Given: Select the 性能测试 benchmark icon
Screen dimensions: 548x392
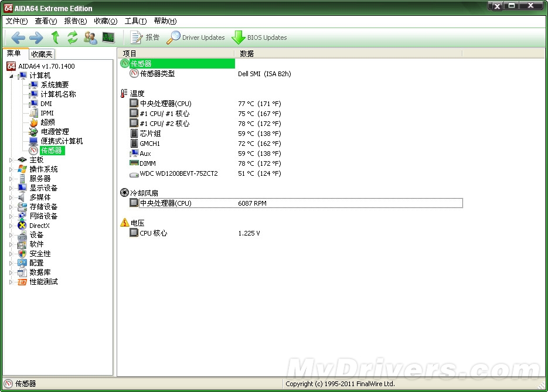Looking at the screenshot, I should pos(22,282).
